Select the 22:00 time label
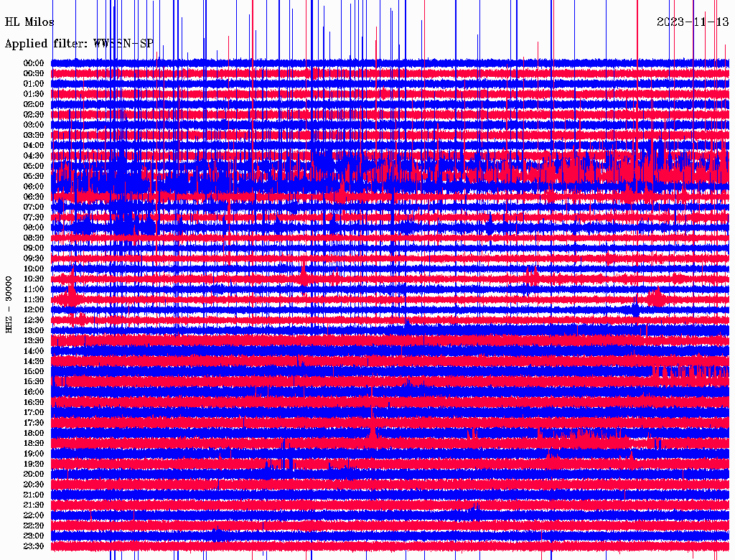 click(x=34, y=515)
